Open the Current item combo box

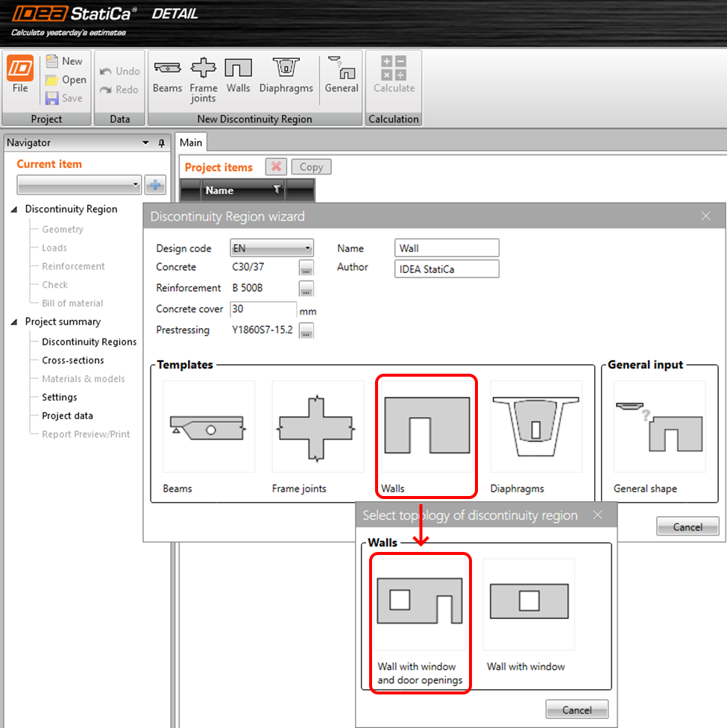(x=78, y=185)
